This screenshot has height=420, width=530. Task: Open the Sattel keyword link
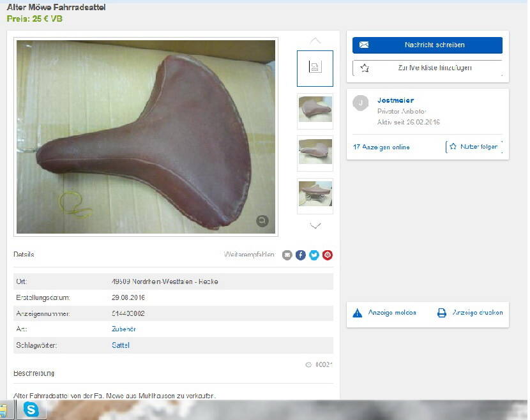(121, 345)
